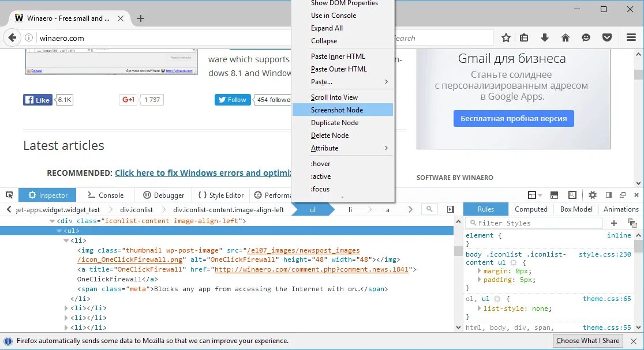Switch to the Console tab
This screenshot has height=350, width=644.
[106, 195]
